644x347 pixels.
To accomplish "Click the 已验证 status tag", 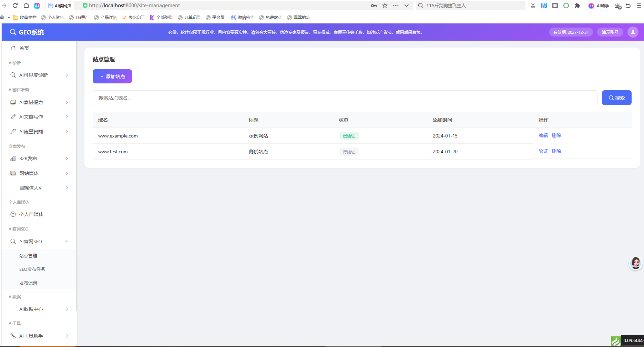I will pos(349,136).
